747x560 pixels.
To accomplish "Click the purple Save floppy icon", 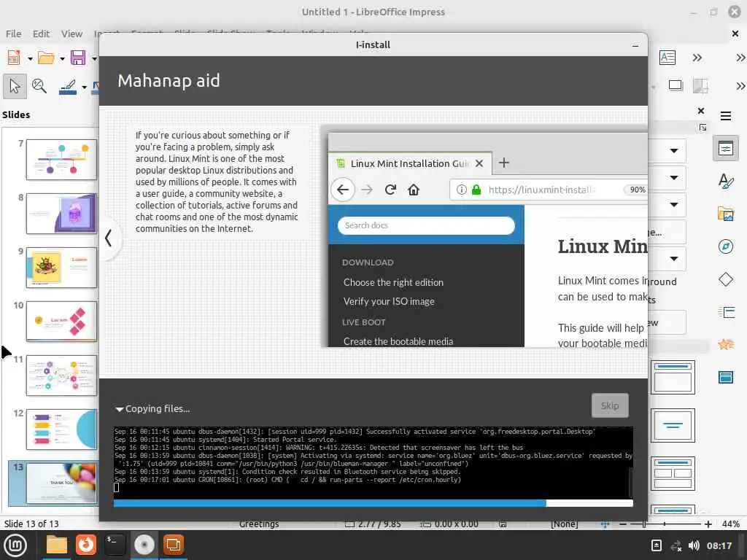I will pos(78,58).
